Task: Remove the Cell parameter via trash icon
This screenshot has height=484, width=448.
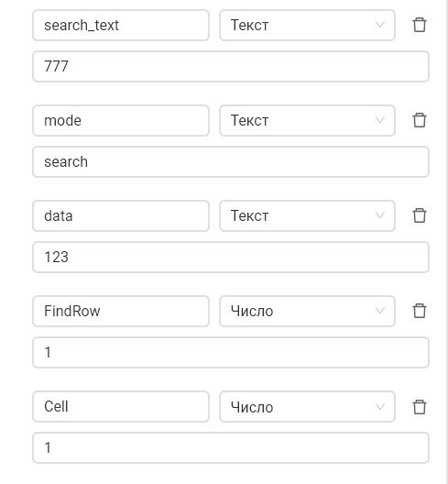Action: (420, 407)
